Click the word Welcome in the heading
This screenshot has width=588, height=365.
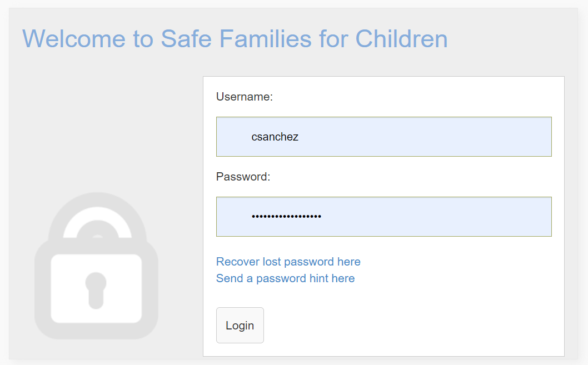click(74, 38)
